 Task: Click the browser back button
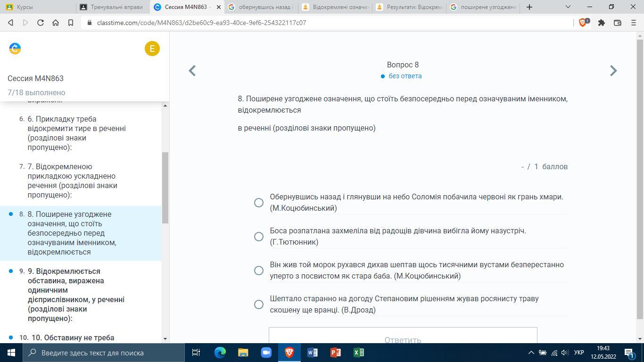pyautogui.click(x=10, y=23)
